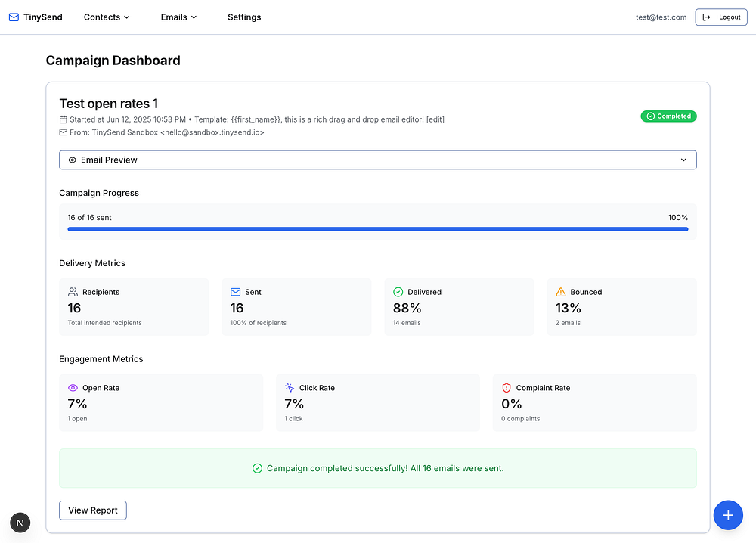Open the Emails dropdown menu
The width and height of the screenshot is (756, 543).
(x=178, y=17)
